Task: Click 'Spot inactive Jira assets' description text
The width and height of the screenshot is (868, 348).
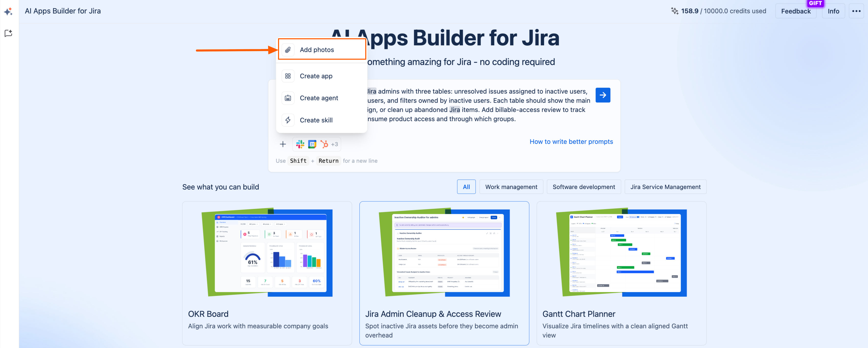Action: (x=442, y=330)
